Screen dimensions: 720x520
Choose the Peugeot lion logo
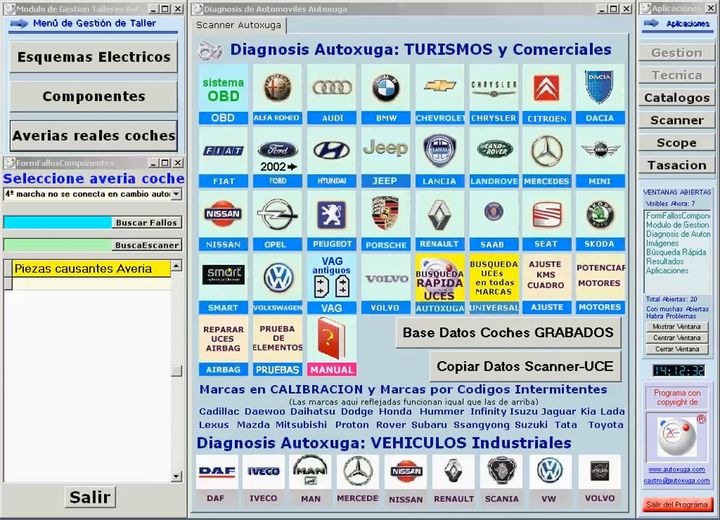[x=332, y=215]
